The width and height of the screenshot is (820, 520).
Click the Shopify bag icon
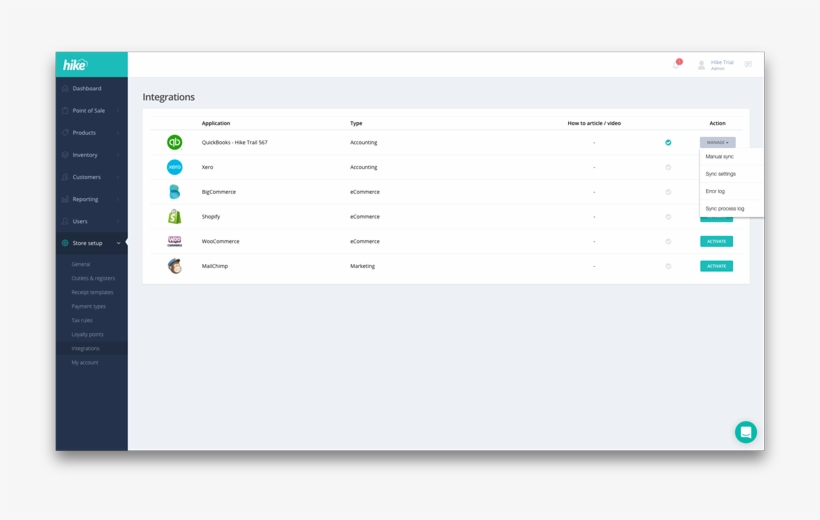pos(175,216)
